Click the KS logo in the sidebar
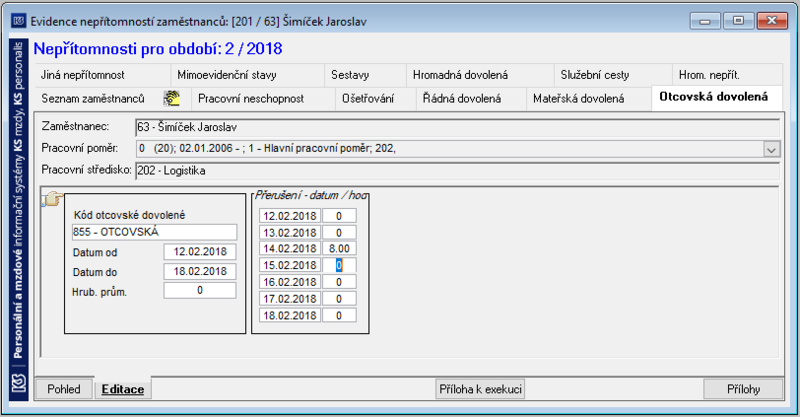The width and height of the screenshot is (800, 417). (19, 383)
